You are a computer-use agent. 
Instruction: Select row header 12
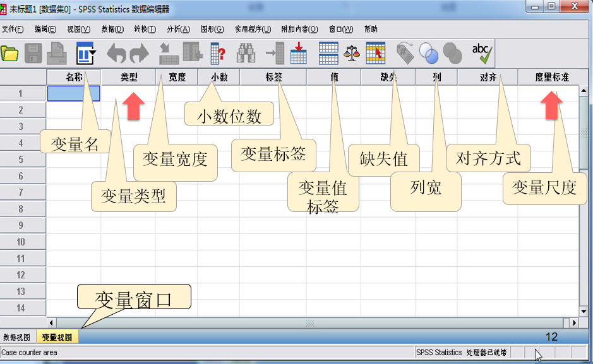tap(23, 275)
